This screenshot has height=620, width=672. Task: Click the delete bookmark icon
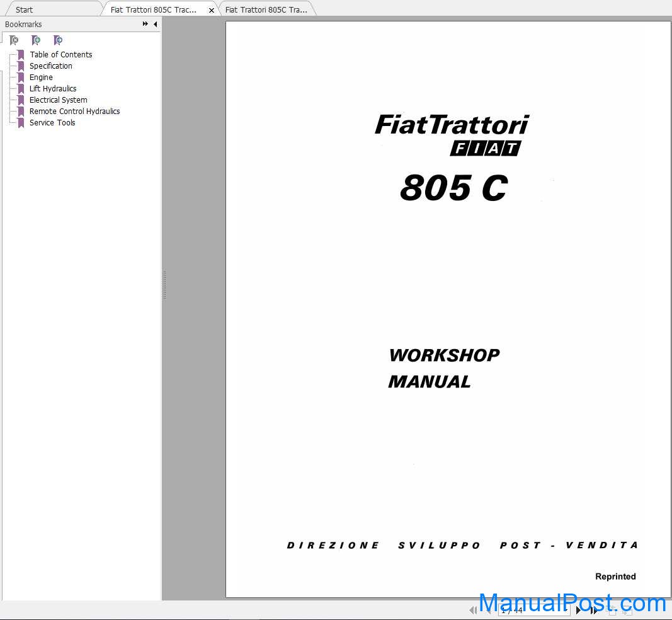click(x=14, y=40)
